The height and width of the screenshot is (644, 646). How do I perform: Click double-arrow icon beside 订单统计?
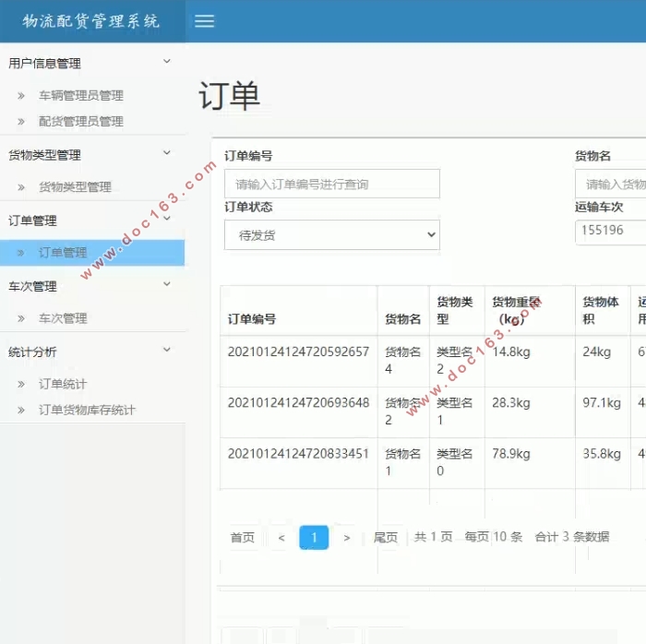[x=21, y=384]
